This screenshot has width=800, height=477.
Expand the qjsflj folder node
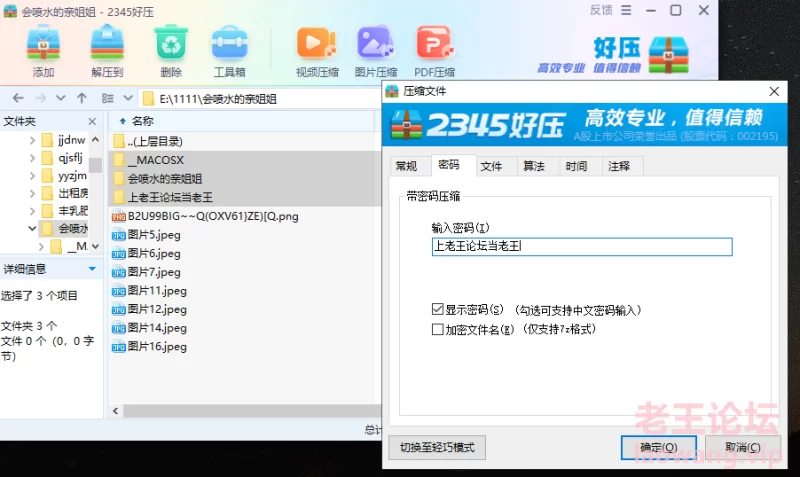32,158
